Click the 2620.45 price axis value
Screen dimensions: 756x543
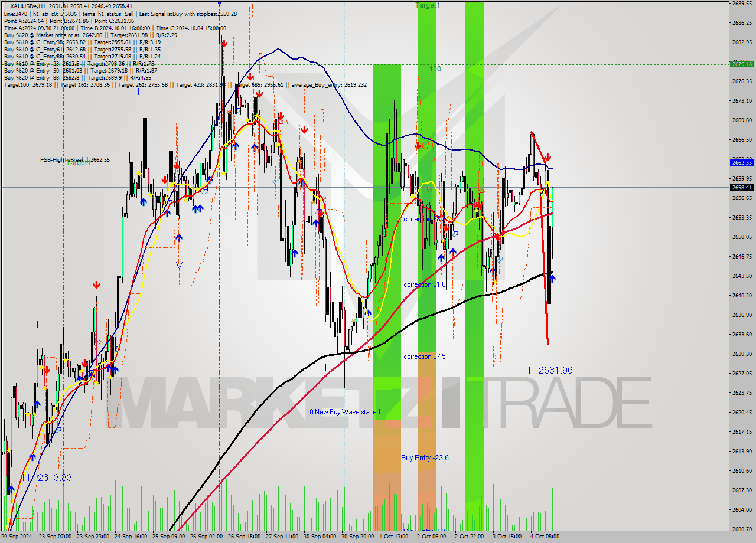point(741,412)
